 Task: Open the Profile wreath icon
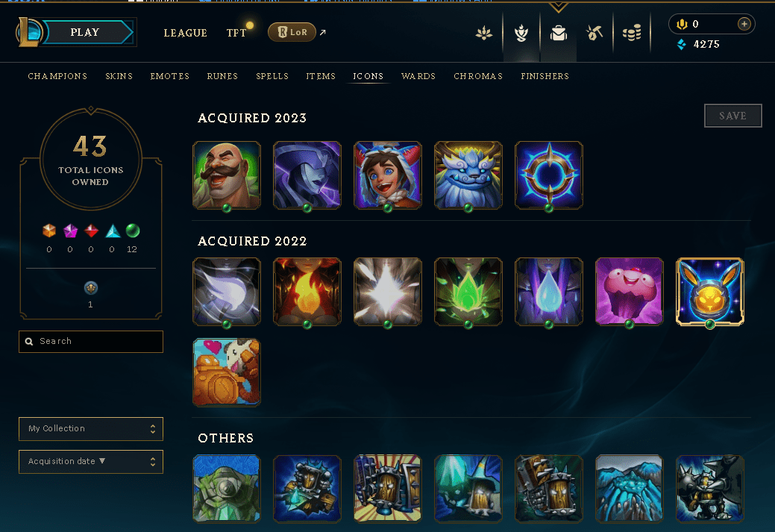[x=521, y=33]
